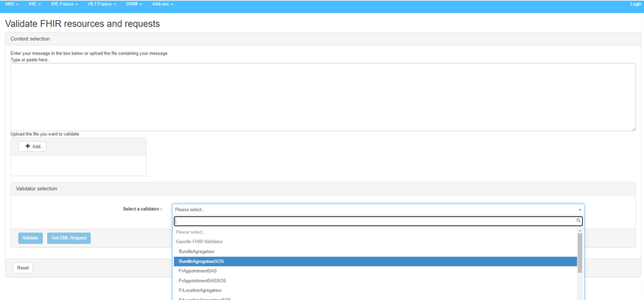Image resolution: width=644 pixels, height=300 pixels.
Task: Select BundleAgregateur from validator list
Action: pos(196,251)
